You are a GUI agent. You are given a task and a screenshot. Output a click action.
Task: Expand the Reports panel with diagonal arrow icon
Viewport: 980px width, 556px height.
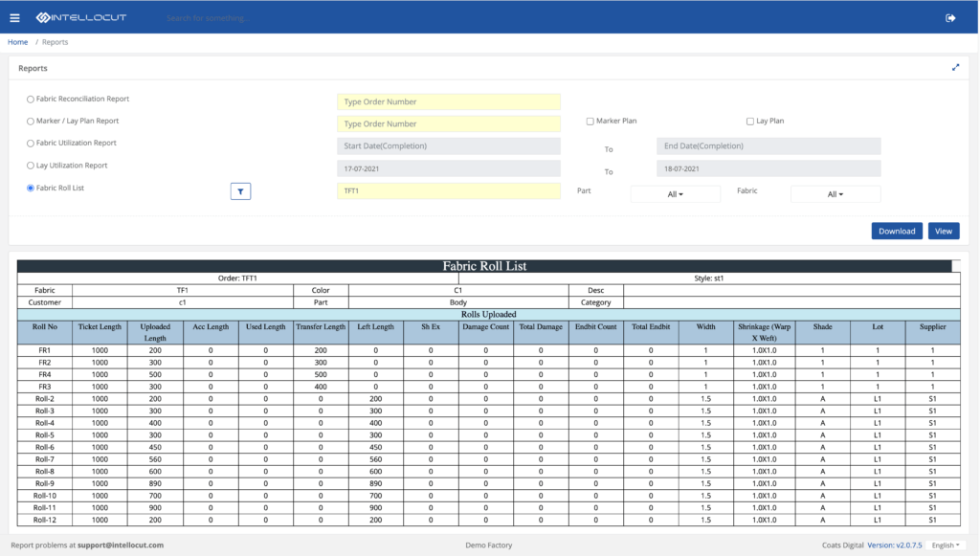point(955,67)
